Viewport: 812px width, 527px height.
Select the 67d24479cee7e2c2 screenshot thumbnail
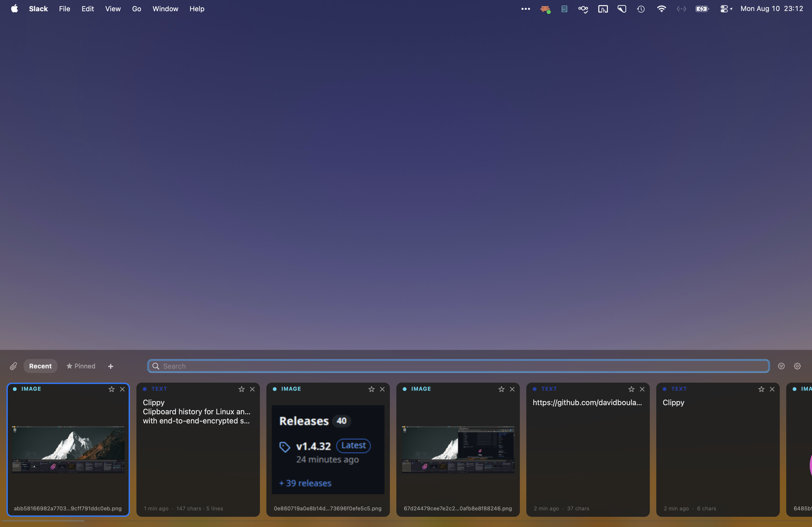(458, 450)
